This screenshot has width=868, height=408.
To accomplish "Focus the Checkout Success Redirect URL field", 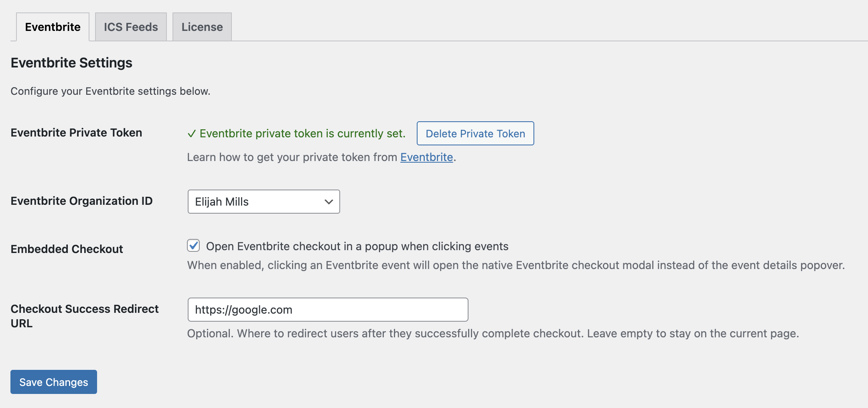I will point(327,310).
